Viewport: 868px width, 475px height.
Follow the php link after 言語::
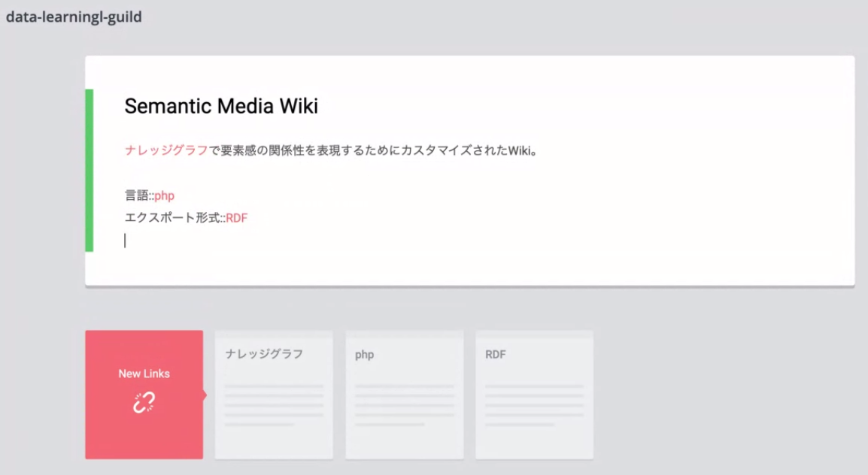[165, 195]
